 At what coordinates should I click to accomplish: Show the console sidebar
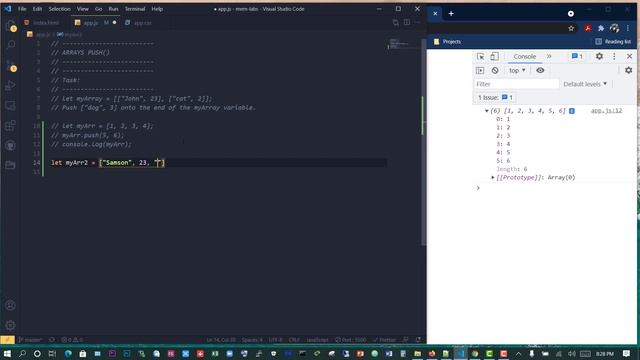click(x=480, y=70)
